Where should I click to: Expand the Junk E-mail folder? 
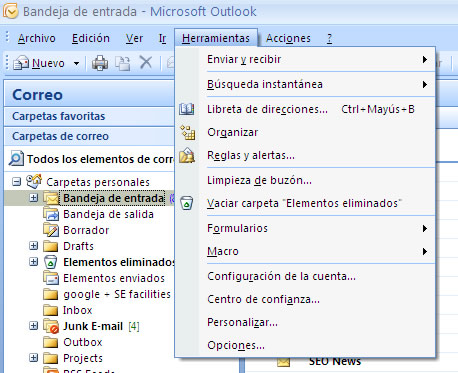coord(33,326)
